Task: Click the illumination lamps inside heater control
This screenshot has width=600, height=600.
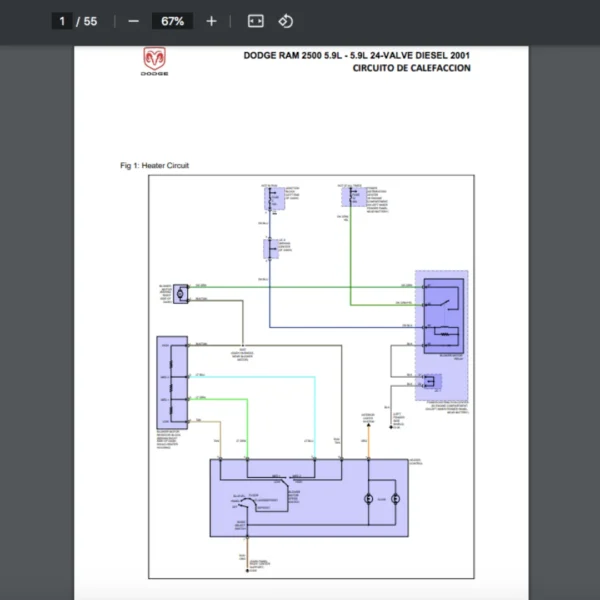Action: [382, 497]
